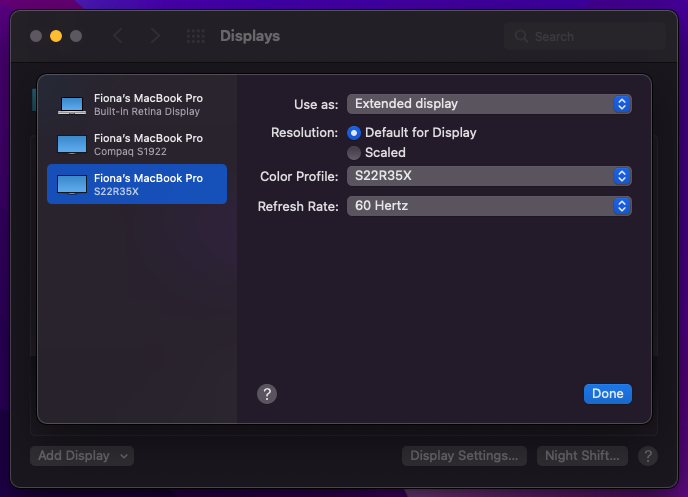Viewport: 688px width, 497px height.
Task: Click the monitor icon for Compaq S1922
Action: tap(72, 145)
